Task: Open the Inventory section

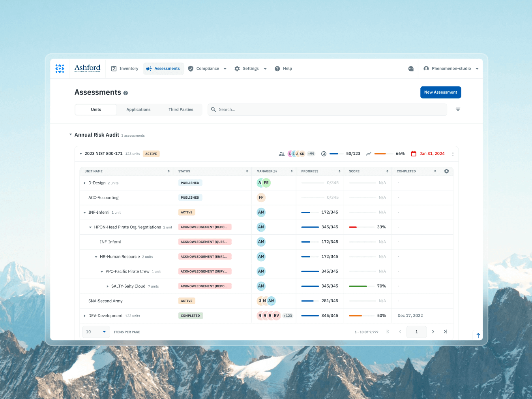Action: coord(125,68)
